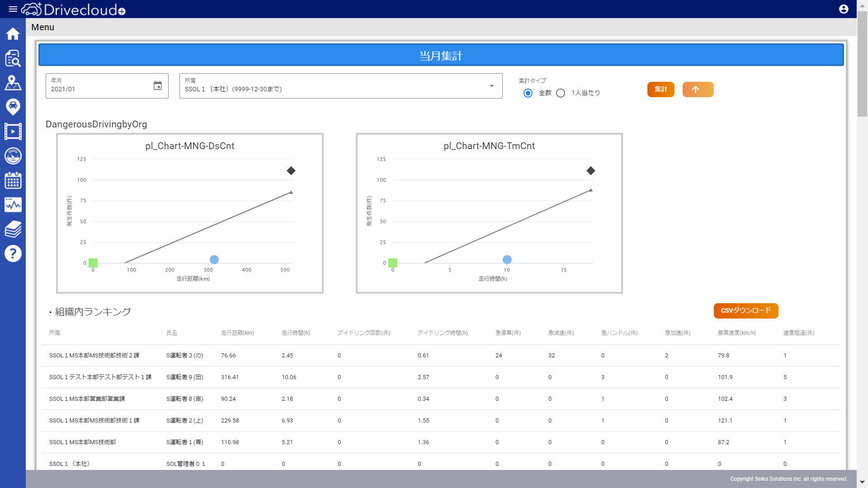The height and width of the screenshot is (488, 868).
Task: Open the activity graph sidebar icon
Action: [13, 205]
